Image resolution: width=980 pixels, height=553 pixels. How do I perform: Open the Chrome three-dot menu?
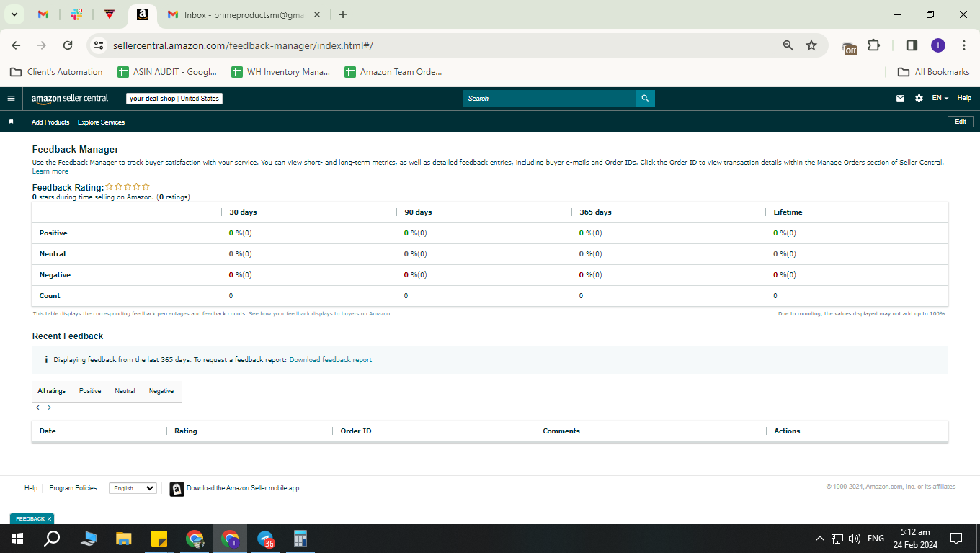(964, 45)
